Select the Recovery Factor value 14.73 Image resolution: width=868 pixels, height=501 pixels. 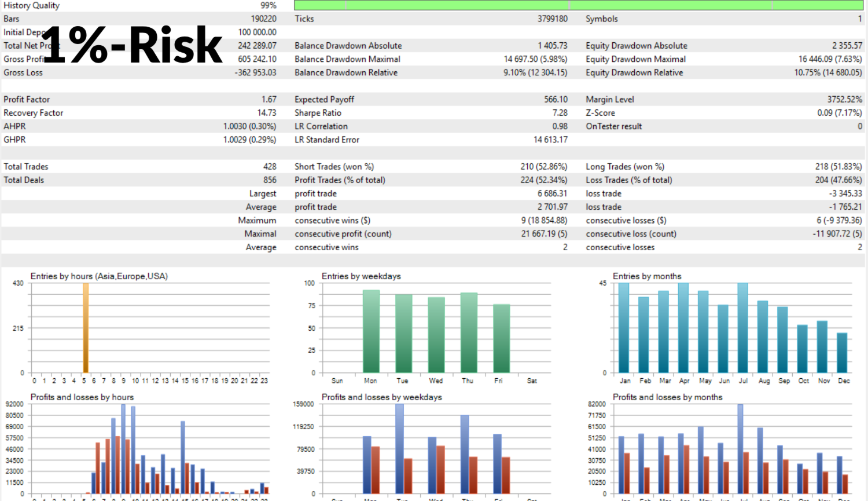point(267,112)
